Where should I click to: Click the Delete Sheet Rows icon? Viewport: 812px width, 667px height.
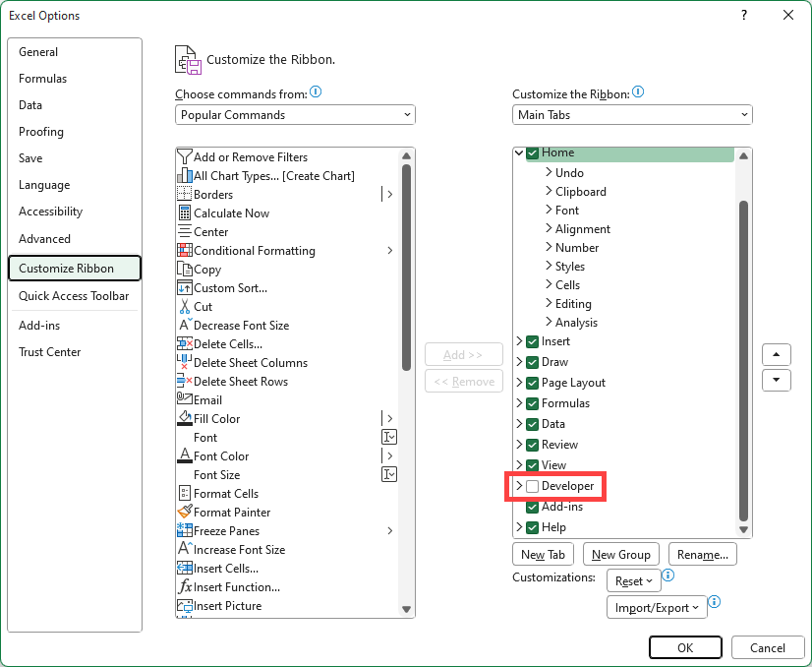(185, 381)
